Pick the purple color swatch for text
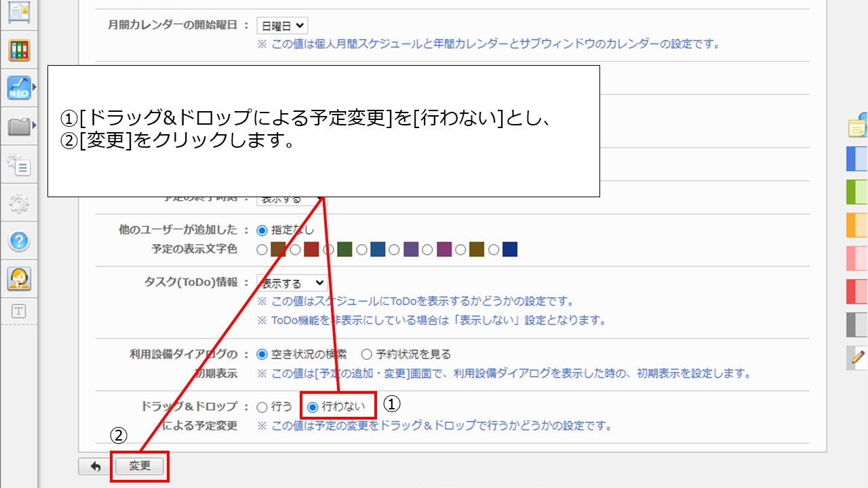Image resolution: width=868 pixels, height=488 pixels. (x=411, y=249)
